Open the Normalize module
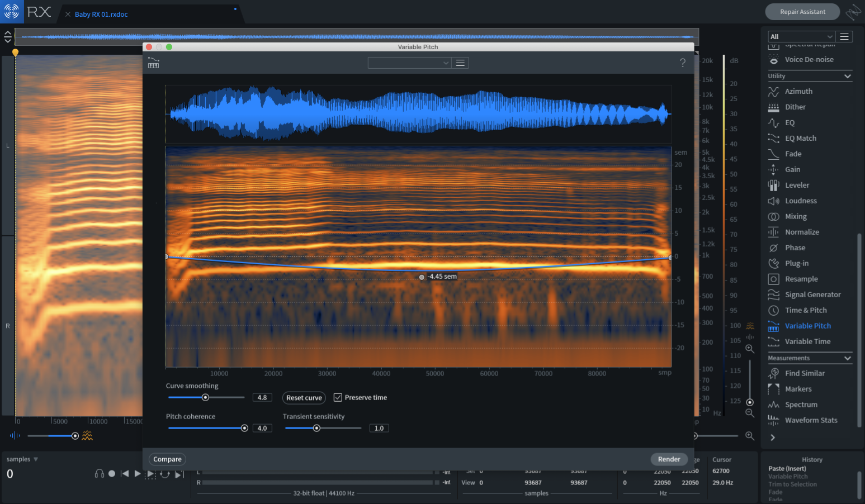The width and height of the screenshot is (865, 504). tap(810, 232)
